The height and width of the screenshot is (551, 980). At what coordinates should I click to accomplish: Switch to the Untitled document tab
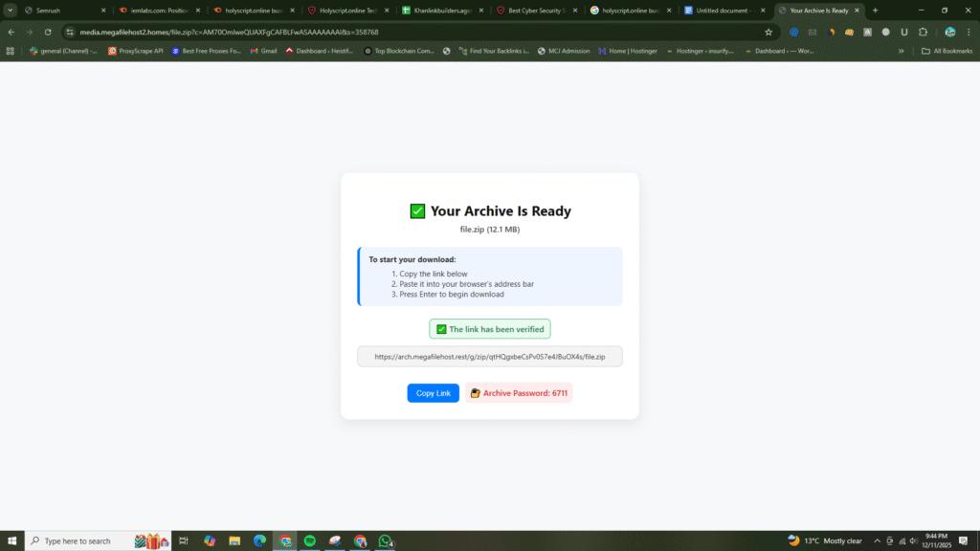coord(723,11)
